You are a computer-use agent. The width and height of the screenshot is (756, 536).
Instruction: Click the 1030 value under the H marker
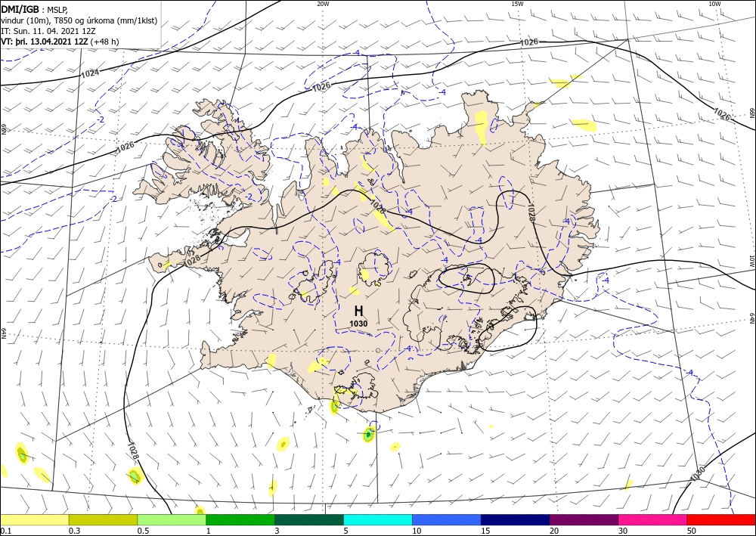click(358, 324)
